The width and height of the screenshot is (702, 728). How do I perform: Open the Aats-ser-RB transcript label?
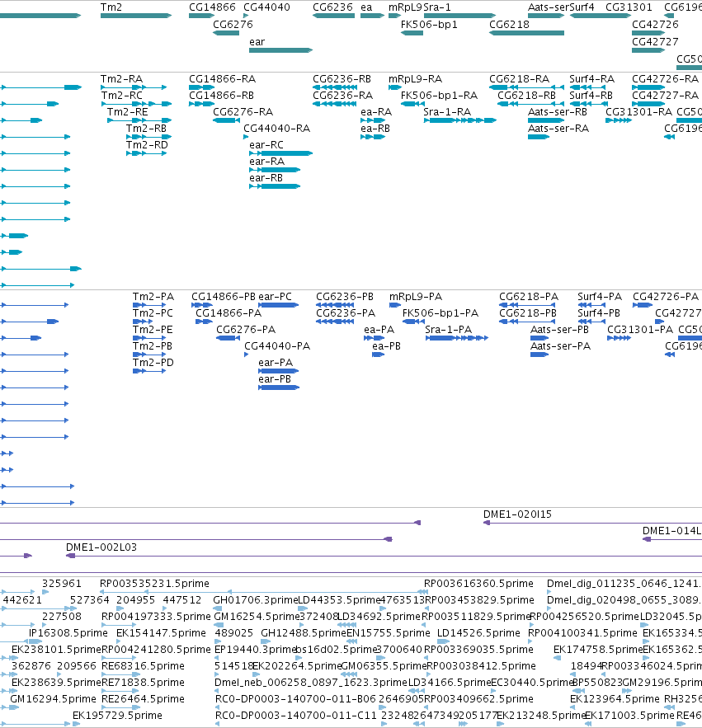[x=558, y=112]
